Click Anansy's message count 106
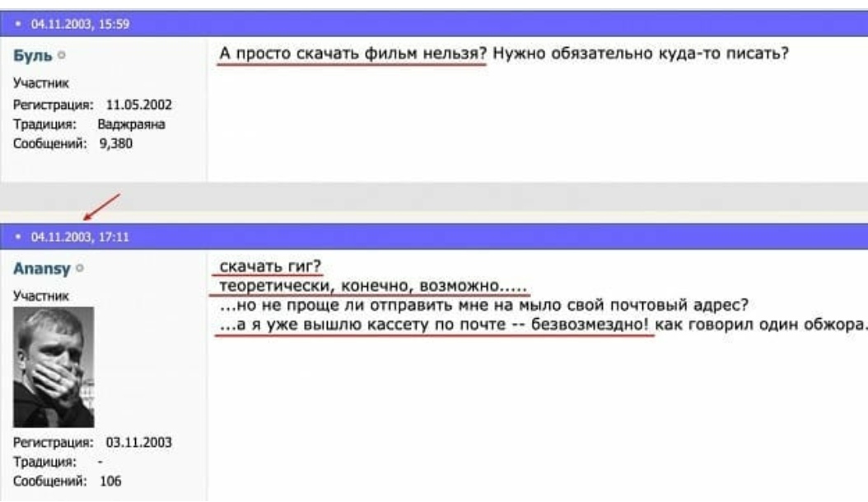Image resolution: width=868 pixels, height=502 pixels. 110,482
